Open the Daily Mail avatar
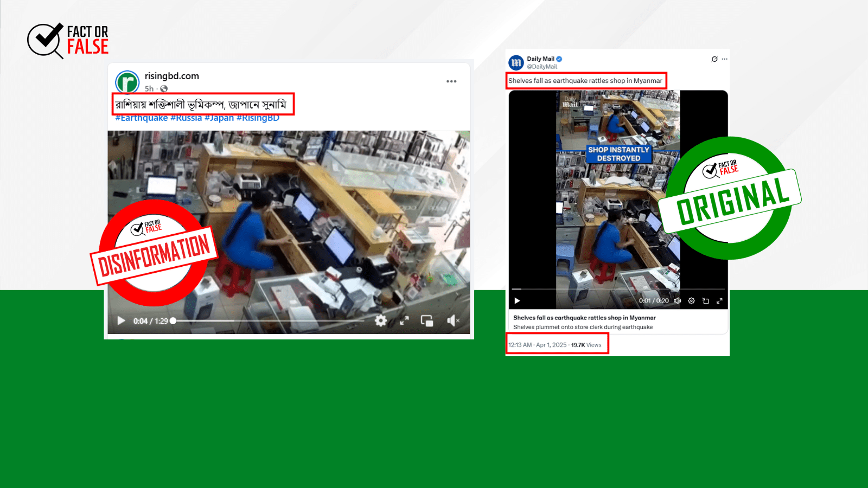 point(516,62)
